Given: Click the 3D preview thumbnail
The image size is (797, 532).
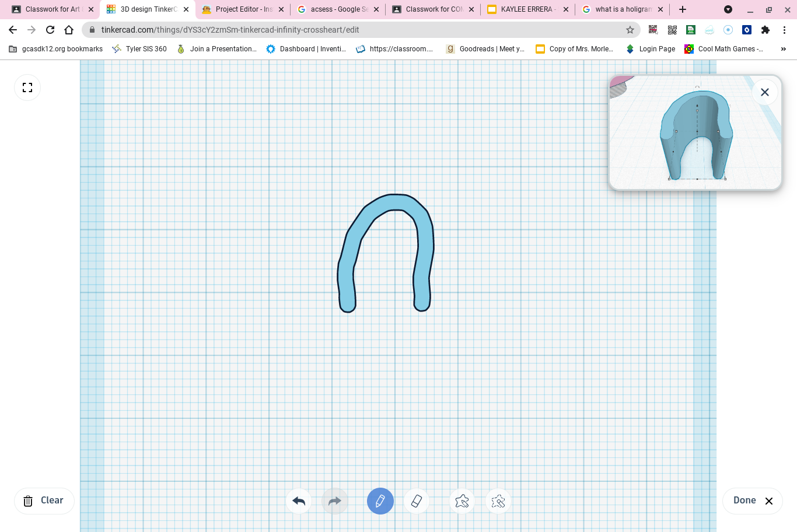Looking at the screenshot, I should (x=695, y=132).
